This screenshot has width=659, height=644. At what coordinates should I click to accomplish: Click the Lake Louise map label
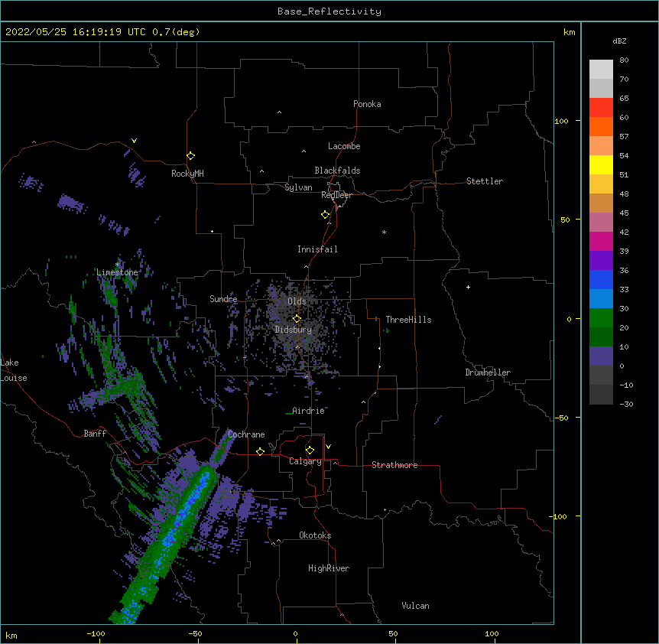pyautogui.click(x=14, y=370)
